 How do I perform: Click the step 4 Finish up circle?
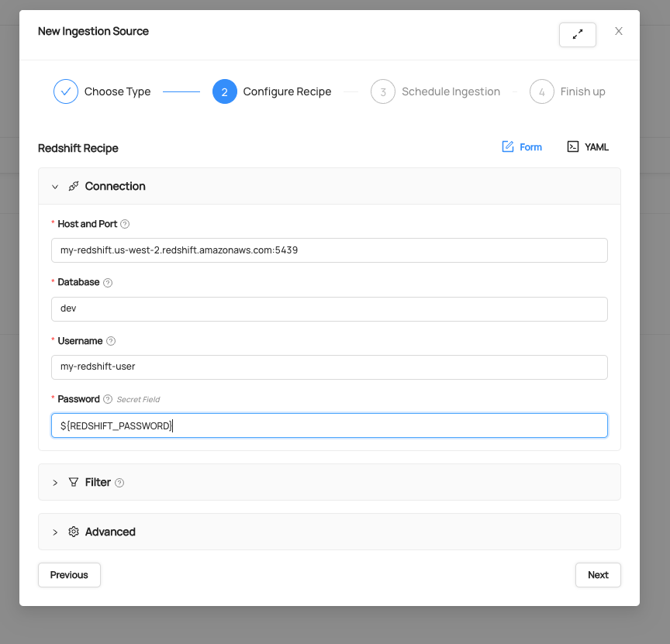[x=542, y=91]
